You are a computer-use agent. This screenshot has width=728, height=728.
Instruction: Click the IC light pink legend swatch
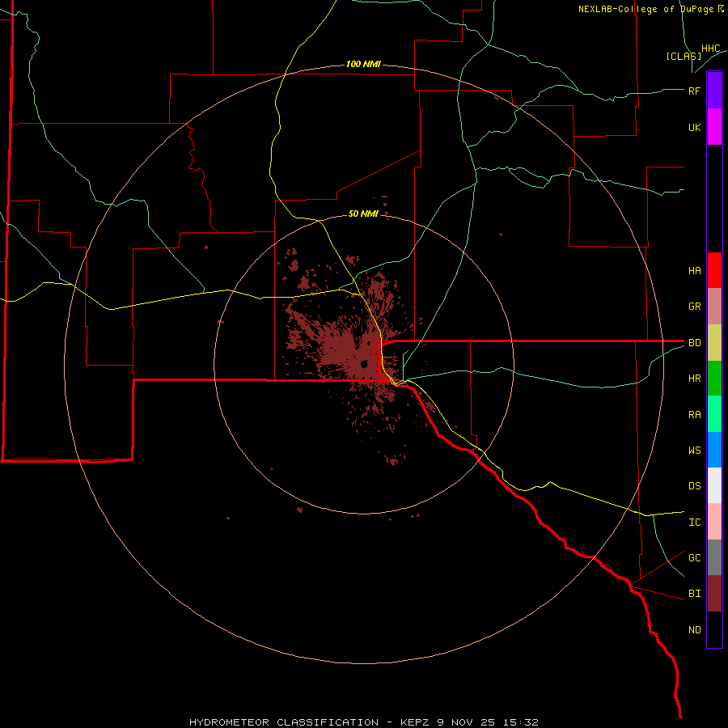pyautogui.click(x=714, y=522)
